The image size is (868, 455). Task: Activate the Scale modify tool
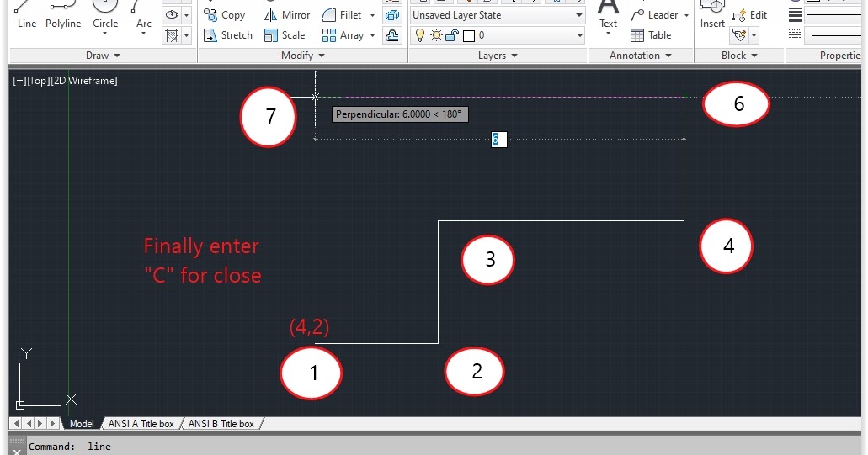pyautogui.click(x=285, y=35)
